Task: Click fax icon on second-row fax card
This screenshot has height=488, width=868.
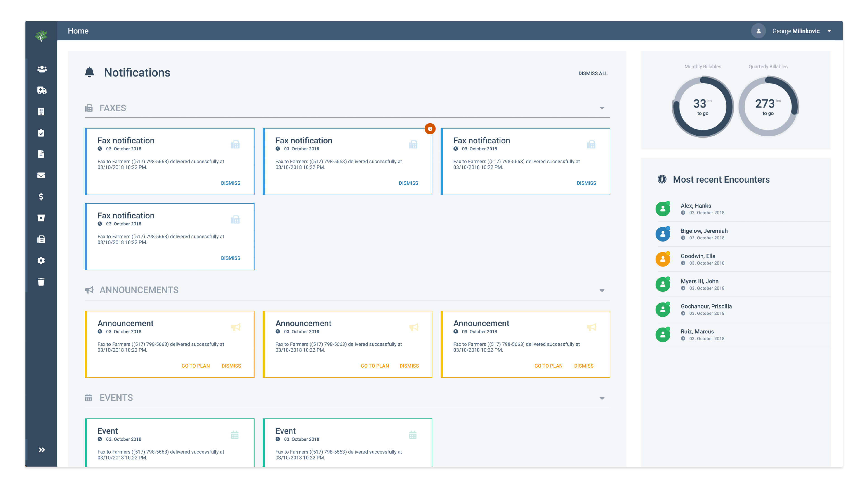Action: pos(235,220)
